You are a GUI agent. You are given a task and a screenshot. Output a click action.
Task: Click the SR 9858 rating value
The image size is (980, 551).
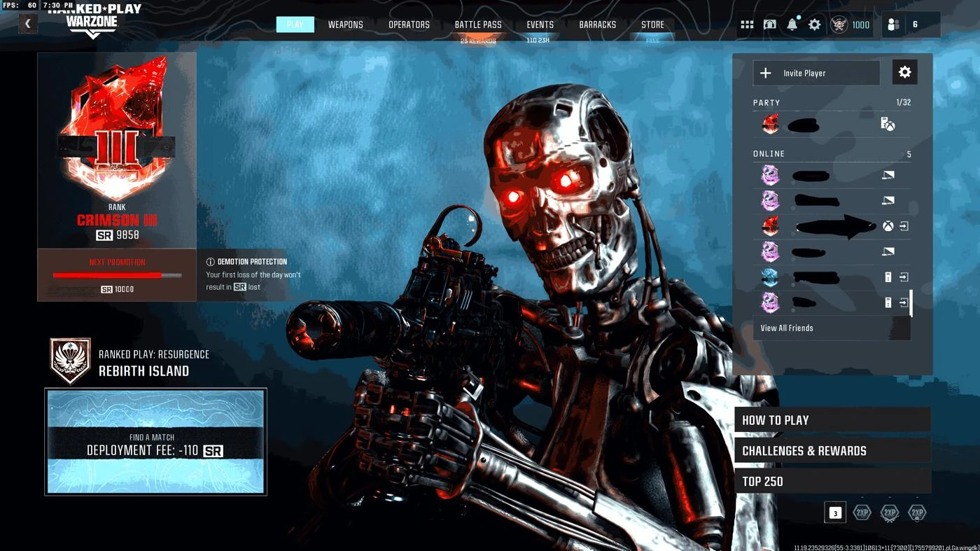click(117, 235)
